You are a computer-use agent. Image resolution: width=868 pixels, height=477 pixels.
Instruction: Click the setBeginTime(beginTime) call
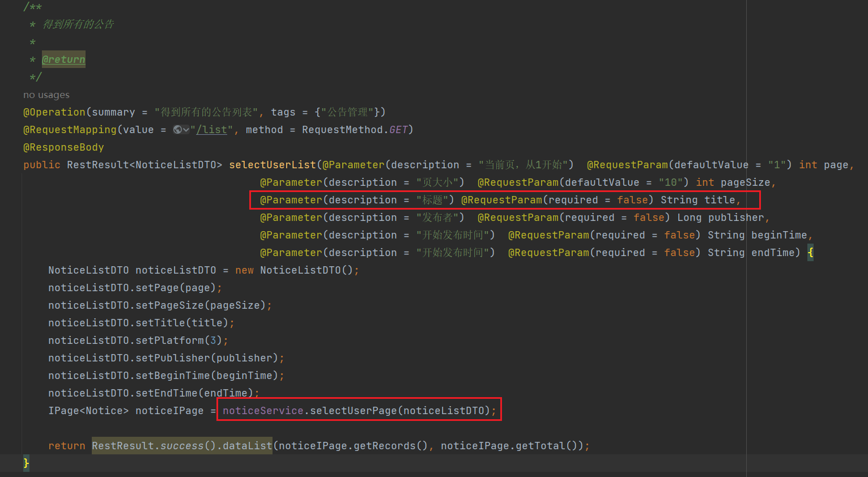click(207, 376)
